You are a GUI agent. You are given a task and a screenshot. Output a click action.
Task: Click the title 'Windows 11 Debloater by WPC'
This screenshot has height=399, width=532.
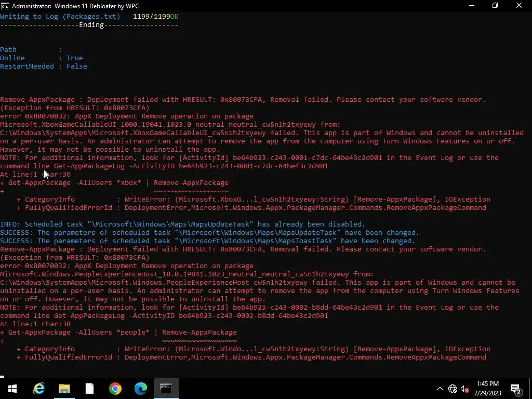(x=97, y=6)
